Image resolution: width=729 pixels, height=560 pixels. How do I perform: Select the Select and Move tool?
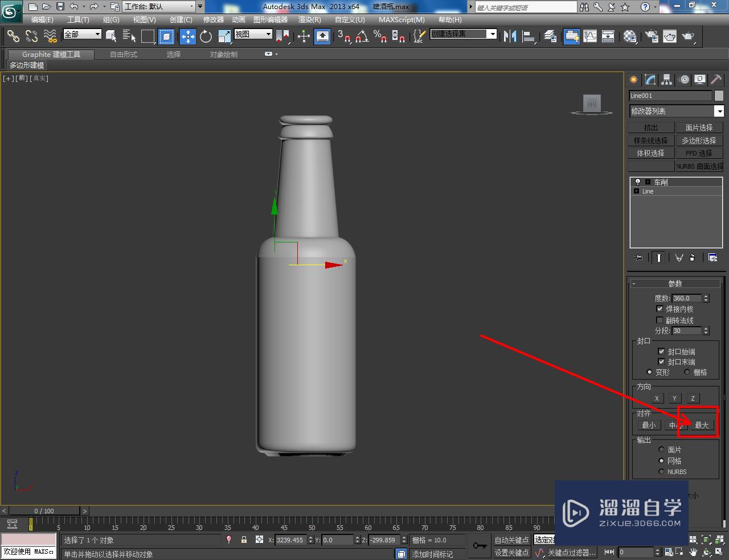[187, 36]
